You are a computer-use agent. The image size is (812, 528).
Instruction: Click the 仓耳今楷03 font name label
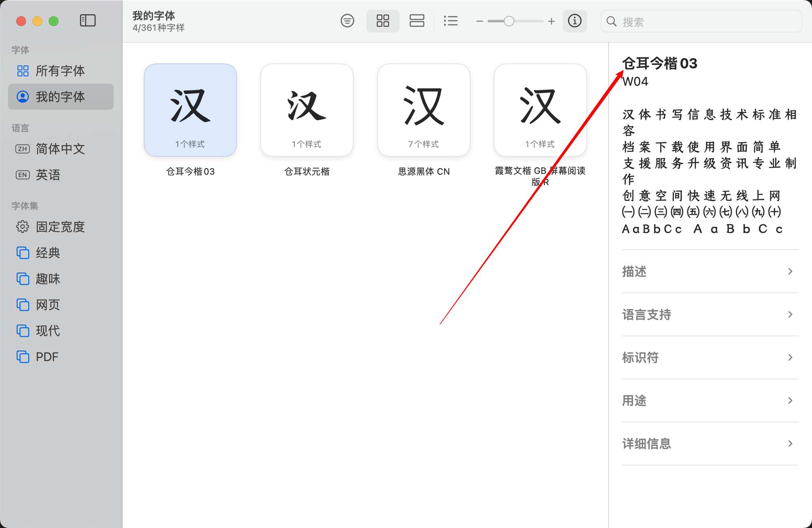(x=190, y=171)
